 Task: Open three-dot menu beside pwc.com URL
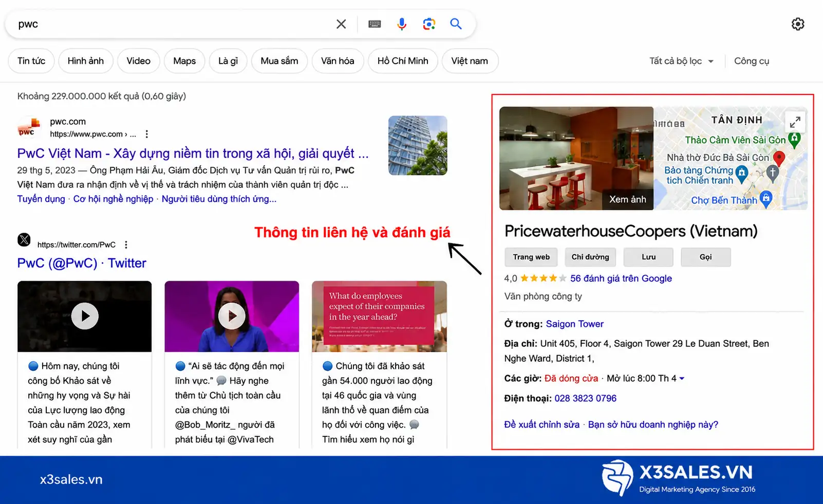click(147, 134)
